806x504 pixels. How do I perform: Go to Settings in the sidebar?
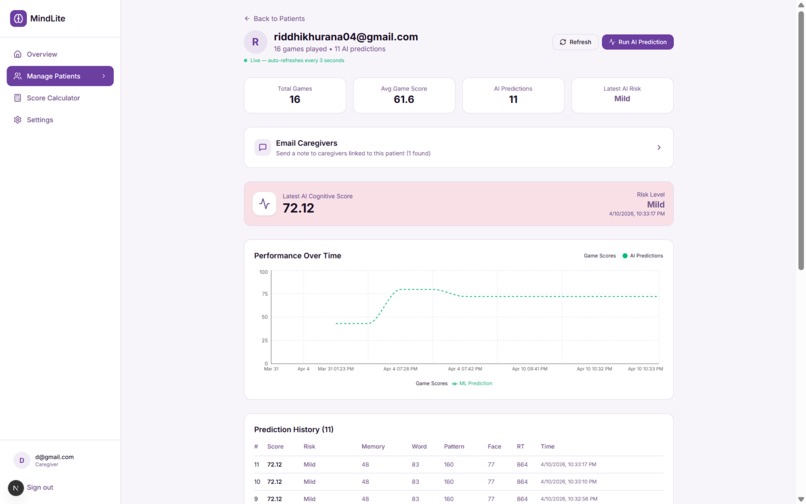coord(60,120)
